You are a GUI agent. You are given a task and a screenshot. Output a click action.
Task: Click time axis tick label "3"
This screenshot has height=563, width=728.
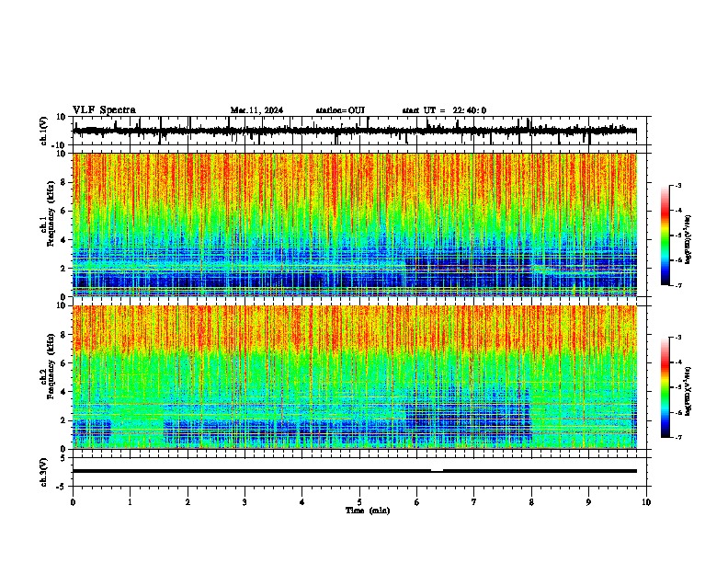(x=245, y=502)
